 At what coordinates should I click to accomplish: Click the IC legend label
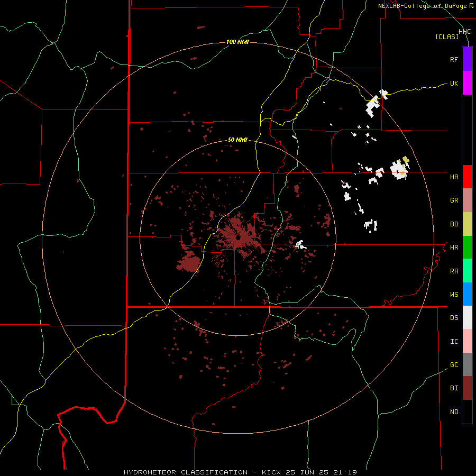pos(454,342)
